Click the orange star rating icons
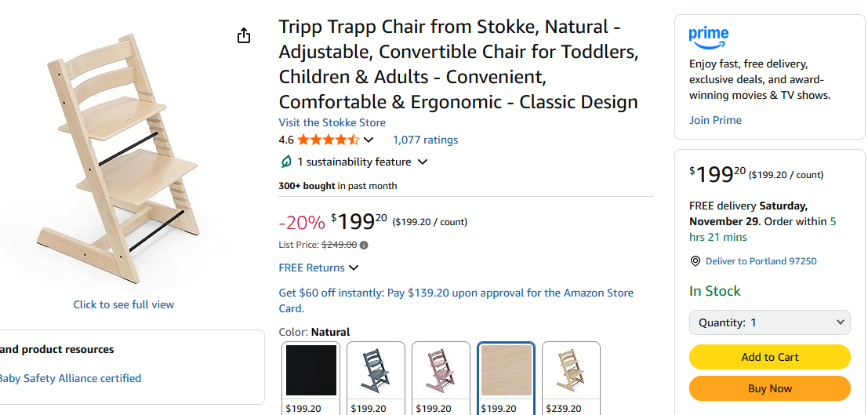868x415 pixels. tap(329, 140)
